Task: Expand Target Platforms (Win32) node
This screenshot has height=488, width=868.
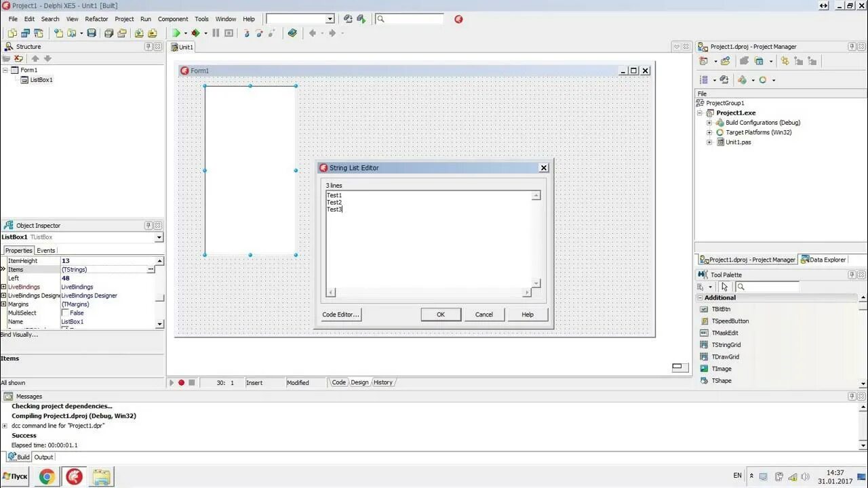Action: 709,133
